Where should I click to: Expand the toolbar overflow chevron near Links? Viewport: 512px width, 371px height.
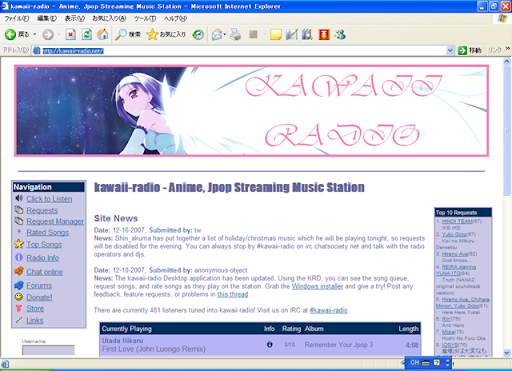(x=508, y=49)
